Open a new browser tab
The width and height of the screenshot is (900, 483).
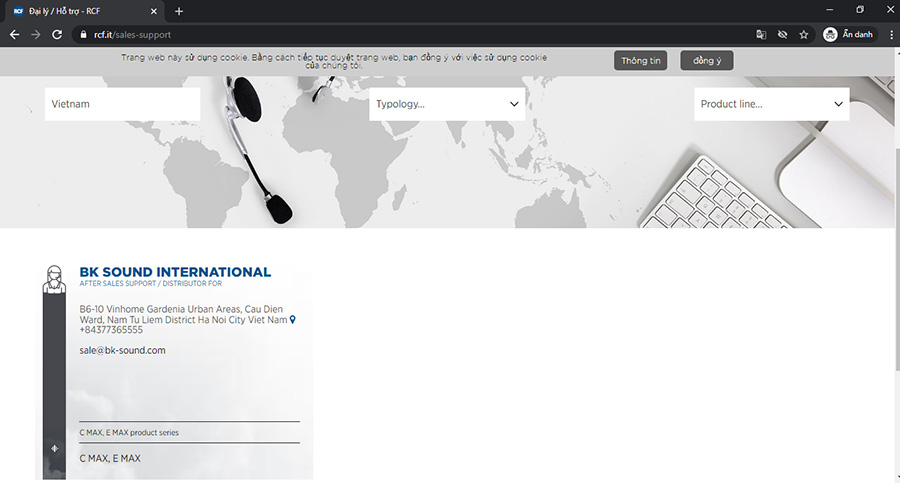[179, 11]
